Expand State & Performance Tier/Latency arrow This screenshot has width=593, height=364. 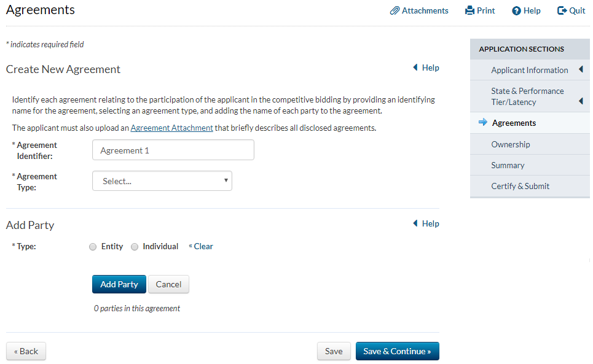coord(581,101)
